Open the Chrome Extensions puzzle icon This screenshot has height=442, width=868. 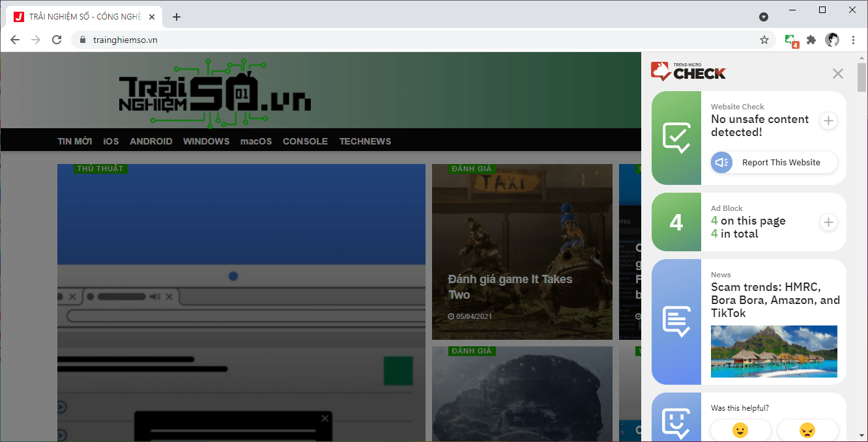tap(811, 40)
